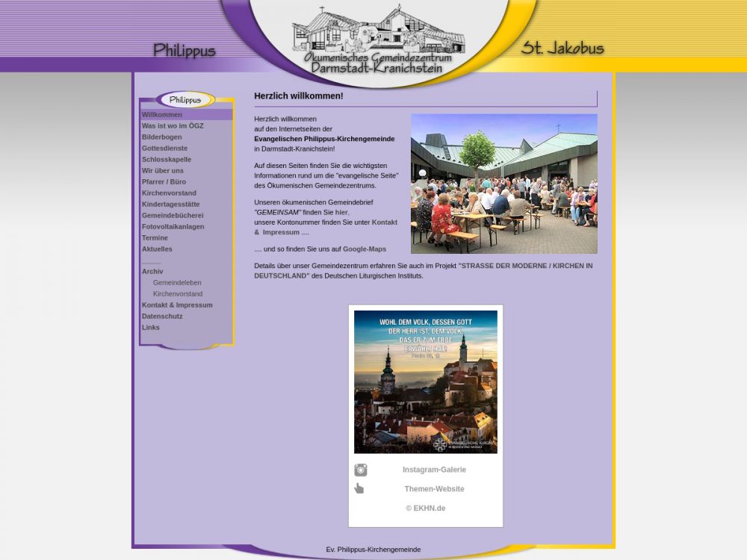The width and height of the screenshot is (747, 560).
Task: Open the Datenschutz page
Action: click(162, 317)
